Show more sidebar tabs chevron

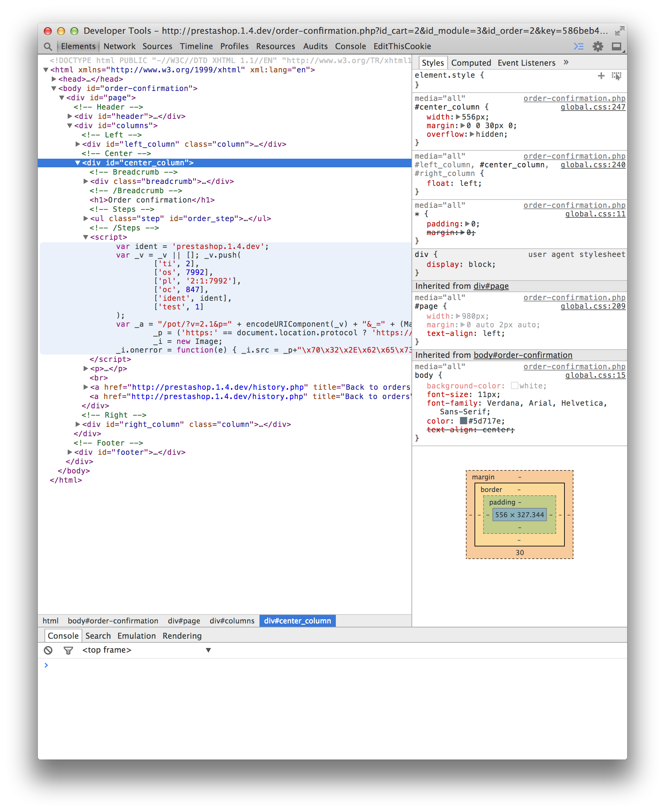coord(566,62)
